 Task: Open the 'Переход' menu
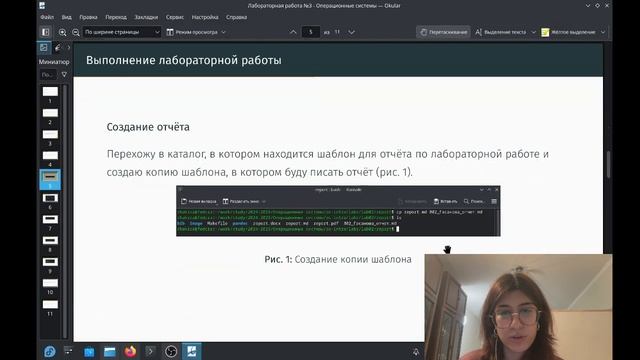(116, 17)
